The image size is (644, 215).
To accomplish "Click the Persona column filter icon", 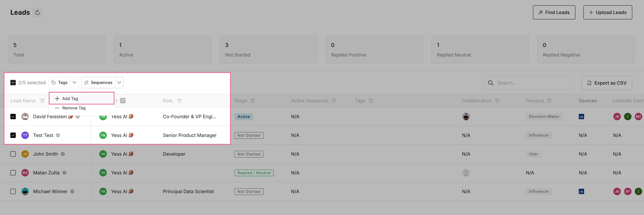I will coord(549,101).
